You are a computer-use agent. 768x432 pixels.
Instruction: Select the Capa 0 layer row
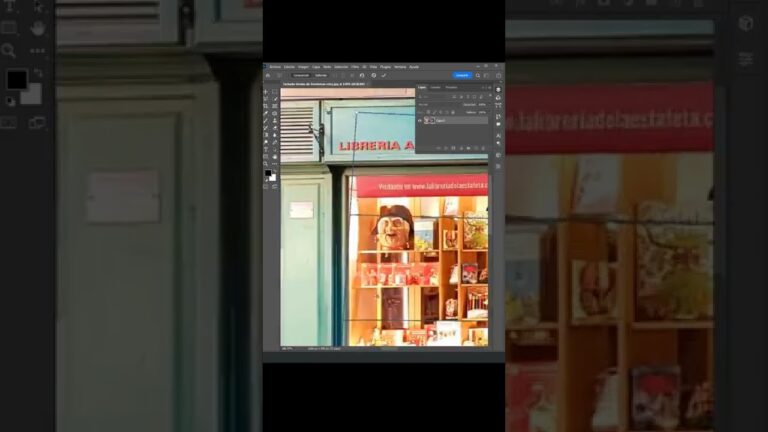[456, 120]
